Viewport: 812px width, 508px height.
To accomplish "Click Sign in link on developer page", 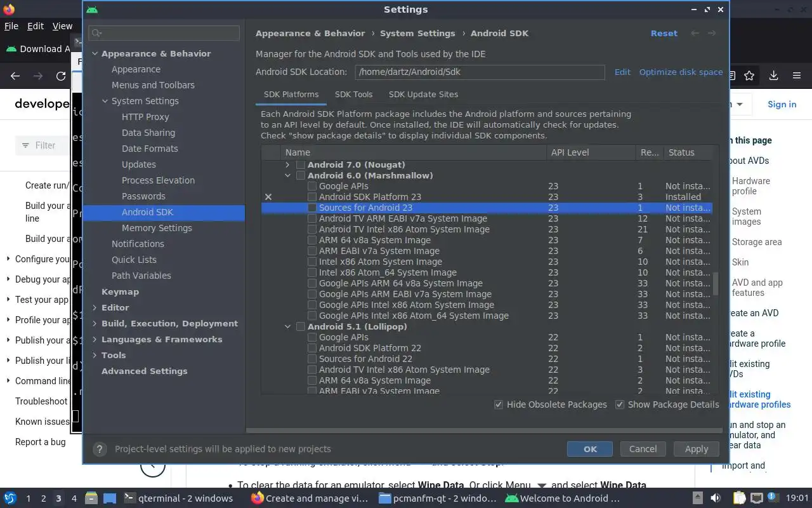I will tap(782, 104).
